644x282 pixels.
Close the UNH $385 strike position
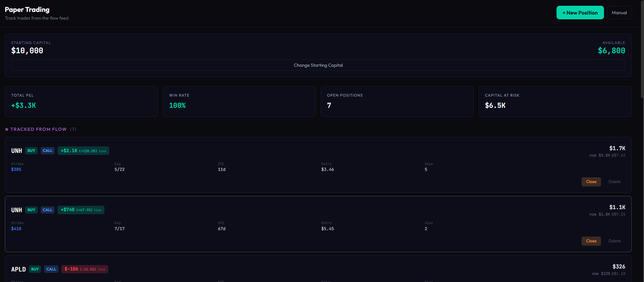coord(591,182)
